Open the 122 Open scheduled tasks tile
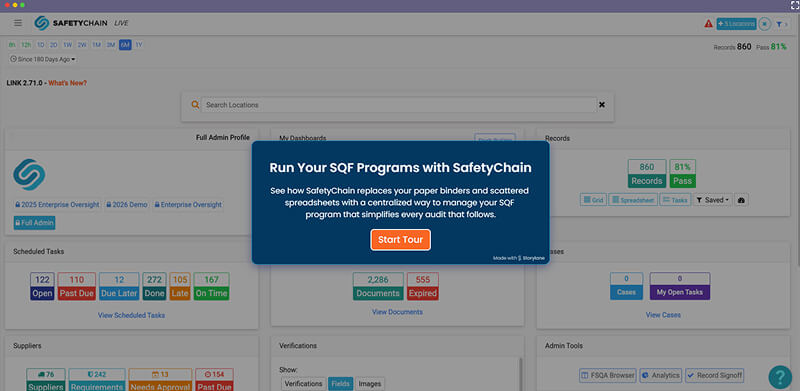This screenshot has height=391, width=800. pyautogui.click(x=42, y=286)
